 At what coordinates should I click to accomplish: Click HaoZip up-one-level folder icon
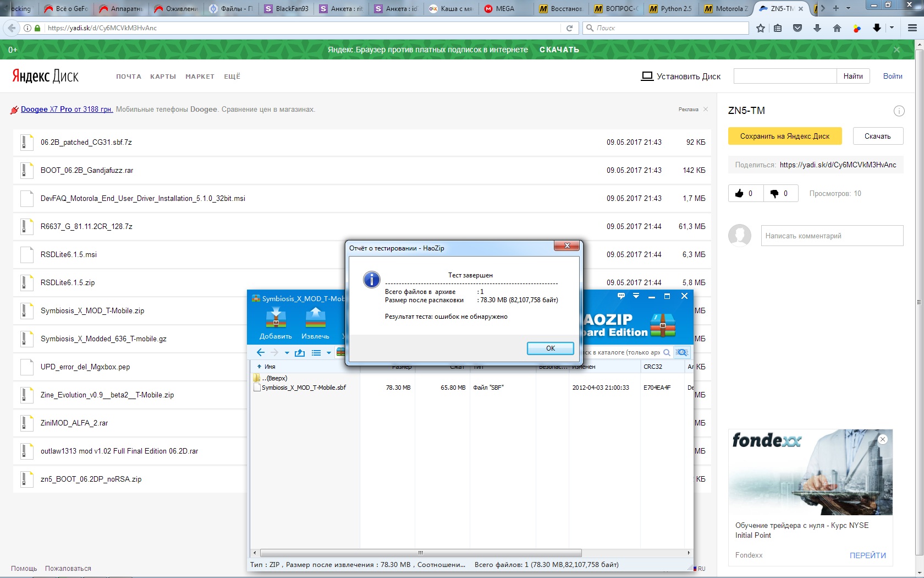tap(300, 352)
